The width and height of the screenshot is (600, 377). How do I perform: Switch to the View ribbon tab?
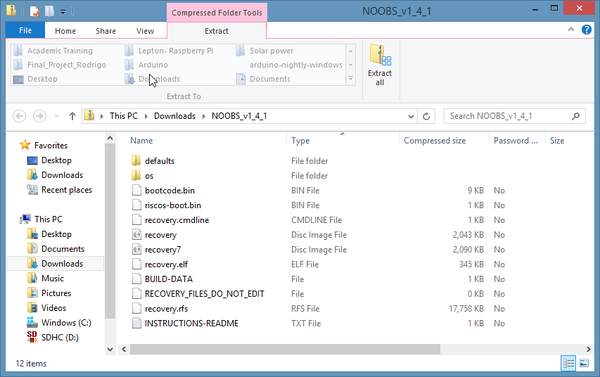point(145,31)
